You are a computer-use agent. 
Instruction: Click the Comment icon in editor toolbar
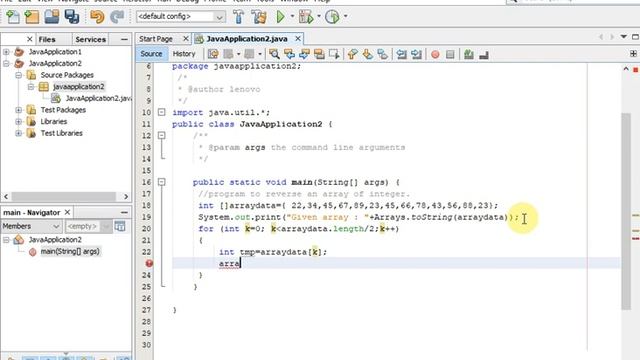click(469, 54)
